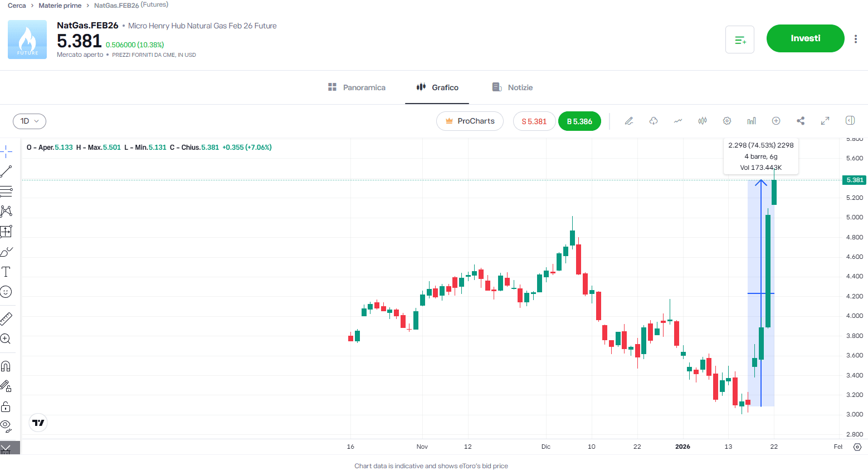Select the ruler measure tool
Viewport: 868px width, 471px height.
6,319
